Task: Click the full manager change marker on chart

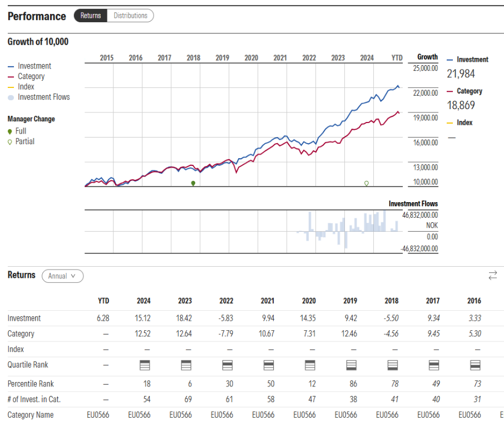Action: (x=193, y=183)
